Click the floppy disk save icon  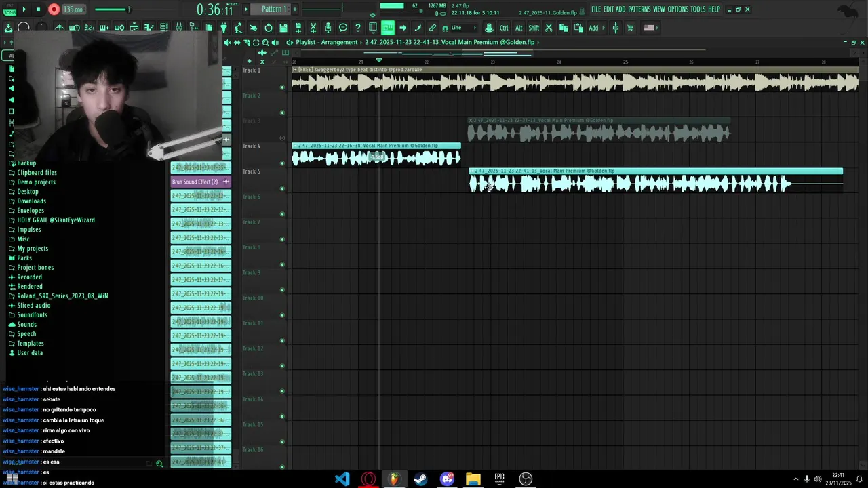click(283, 28)
